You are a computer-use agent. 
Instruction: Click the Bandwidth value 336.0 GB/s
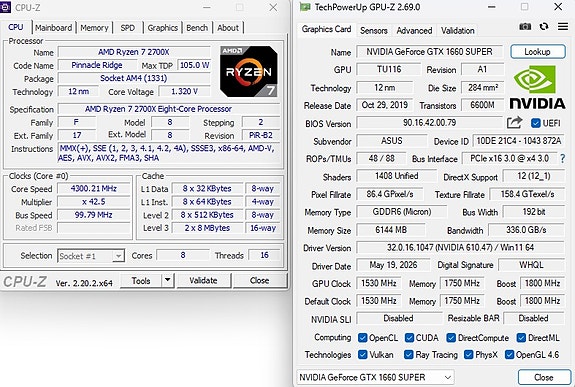pos(526,230)
